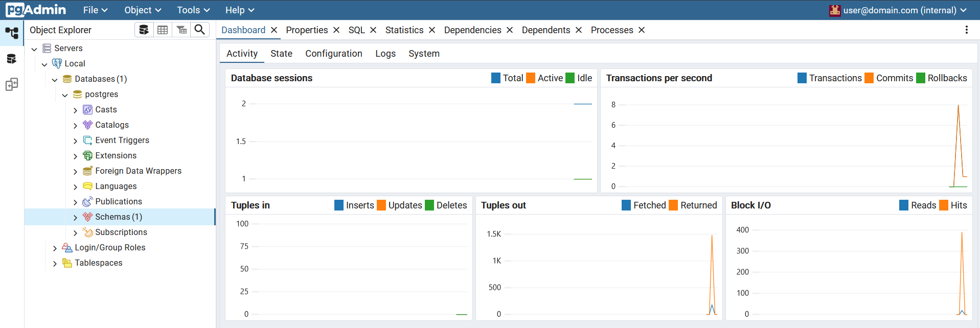Click the Subscriptions node icon
The width and height of the screenshot is (980, 328).
point(87,232)
